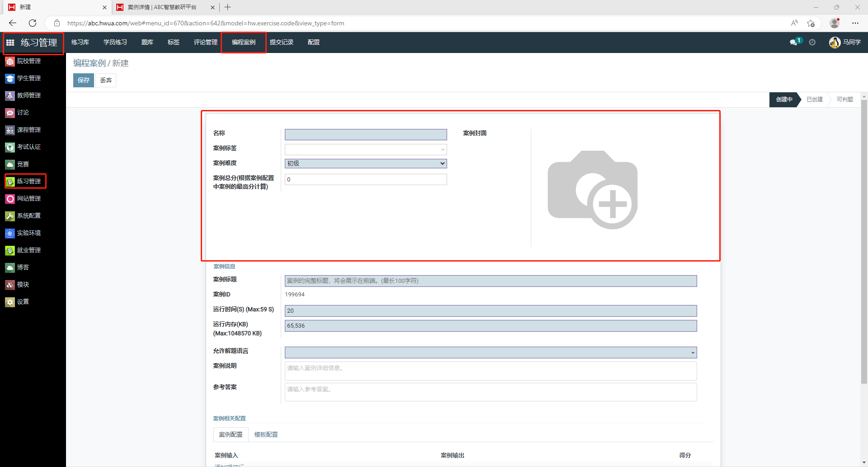Open 标签 menu
This screenshot has width=868, height=467.
tap(174, 42)
